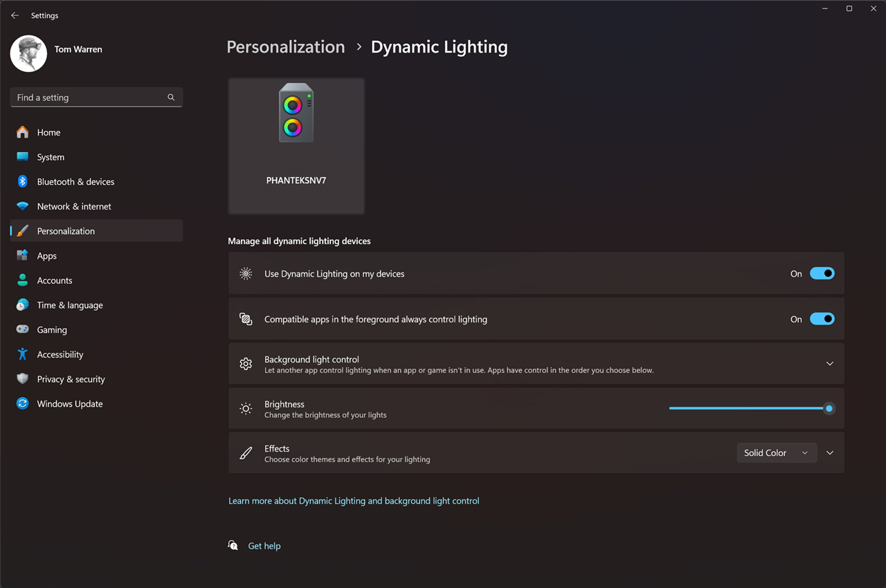
Task: Click the Dynamic Lighting sun icon
Action: point(246,273)
